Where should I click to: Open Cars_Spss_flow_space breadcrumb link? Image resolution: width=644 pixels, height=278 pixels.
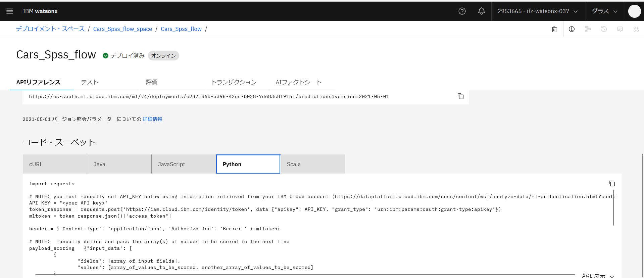click(x=122, y=29)
